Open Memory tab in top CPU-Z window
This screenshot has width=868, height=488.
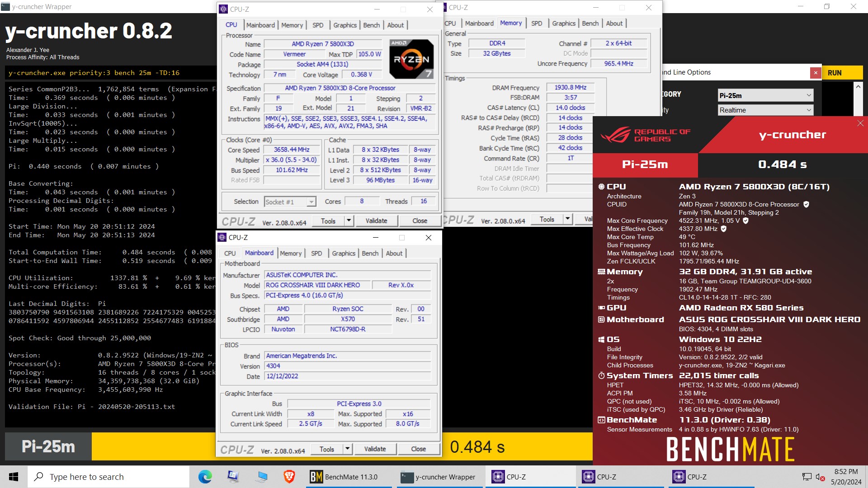(x=292, y=25)
